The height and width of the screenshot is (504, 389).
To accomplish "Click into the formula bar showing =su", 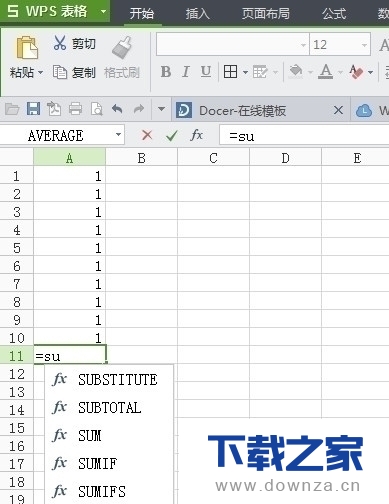I will (x=304, y=135).
